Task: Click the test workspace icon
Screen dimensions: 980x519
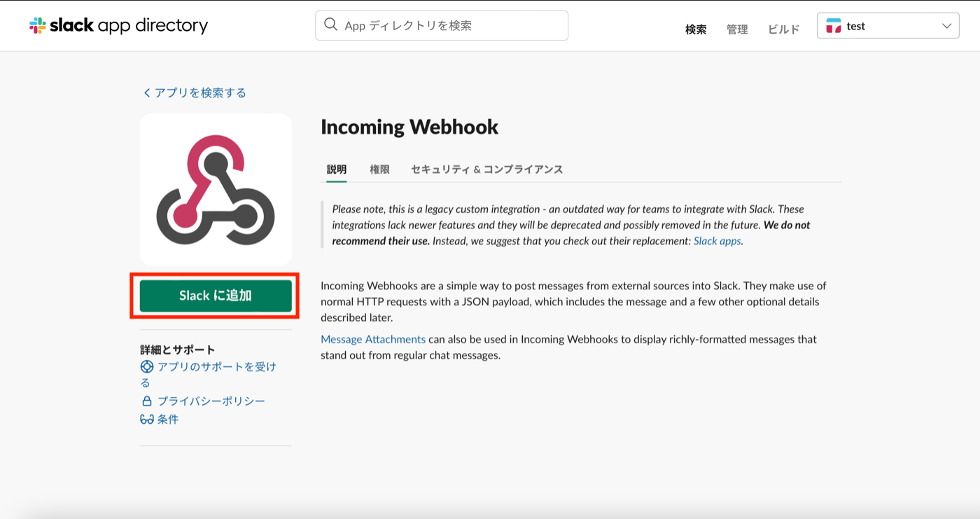Action: [x=834, y=26]
